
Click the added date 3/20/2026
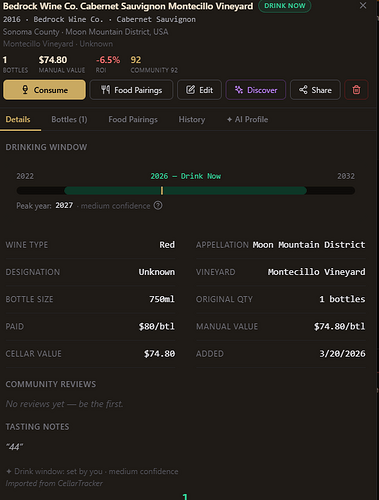pyautogui.click(x=342, y=354)
